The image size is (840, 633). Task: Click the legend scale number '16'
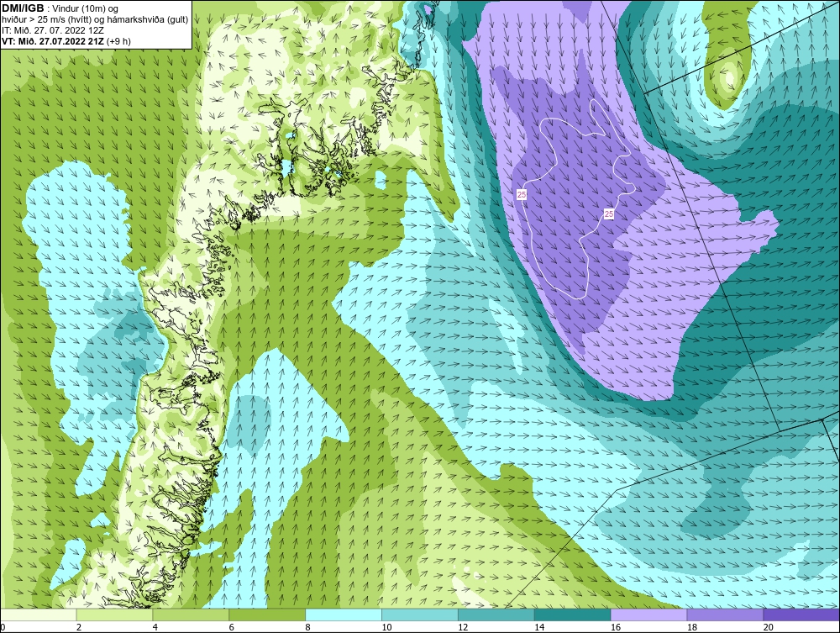(x=616, y=627)
